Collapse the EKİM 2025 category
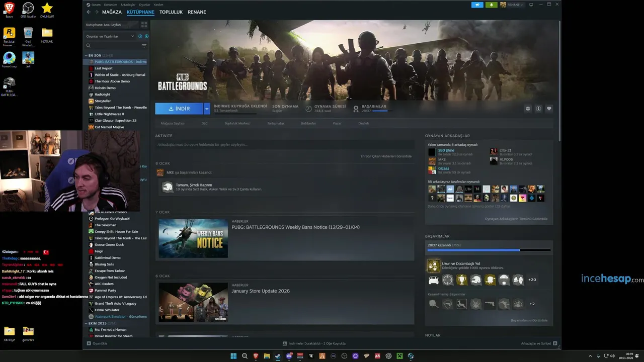The image size is (644, 362). [x=86, y=323]
